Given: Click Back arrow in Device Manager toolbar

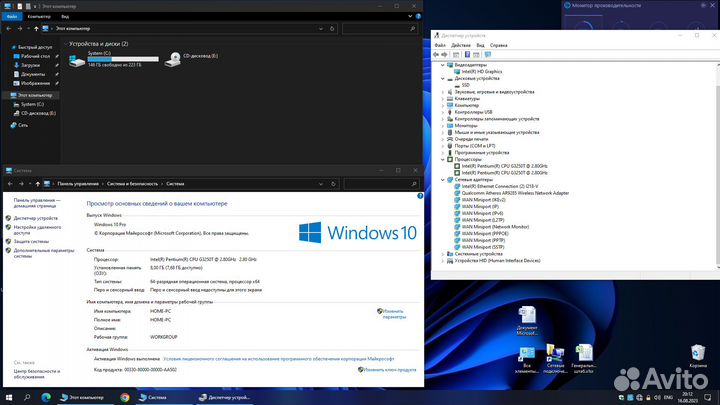Looking at the screenshot, I should pyautogui.click(x=436, y=55).
